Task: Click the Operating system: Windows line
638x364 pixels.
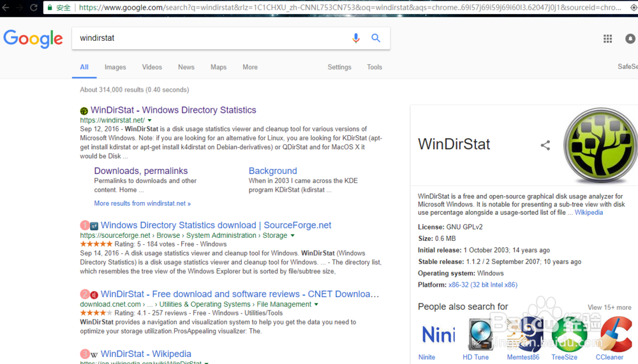Action: point(461,273)
